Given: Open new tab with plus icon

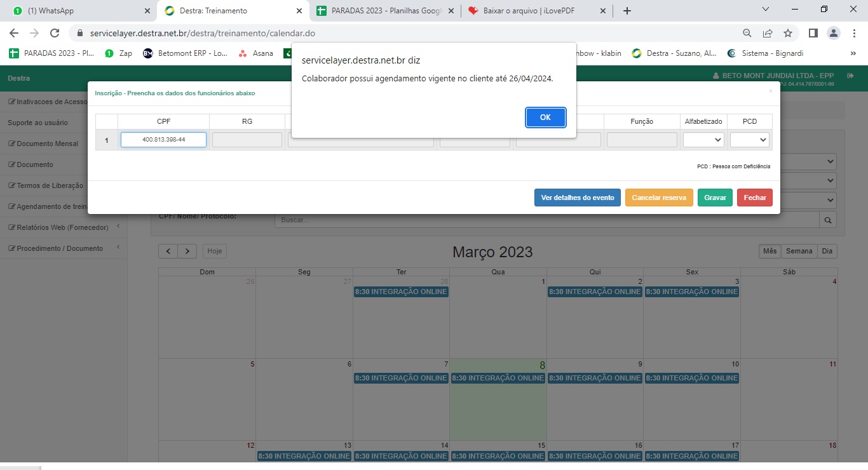Looking at the screenshot, I should [x=627, y=11].
